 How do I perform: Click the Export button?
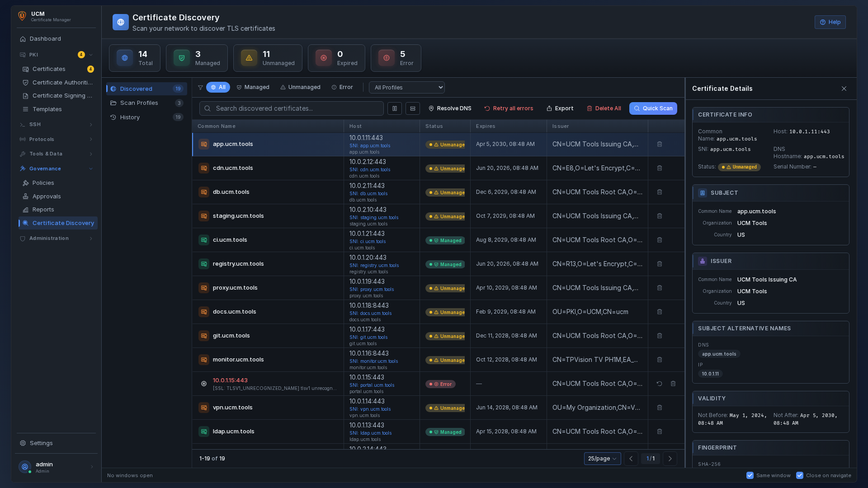(560, 108)
